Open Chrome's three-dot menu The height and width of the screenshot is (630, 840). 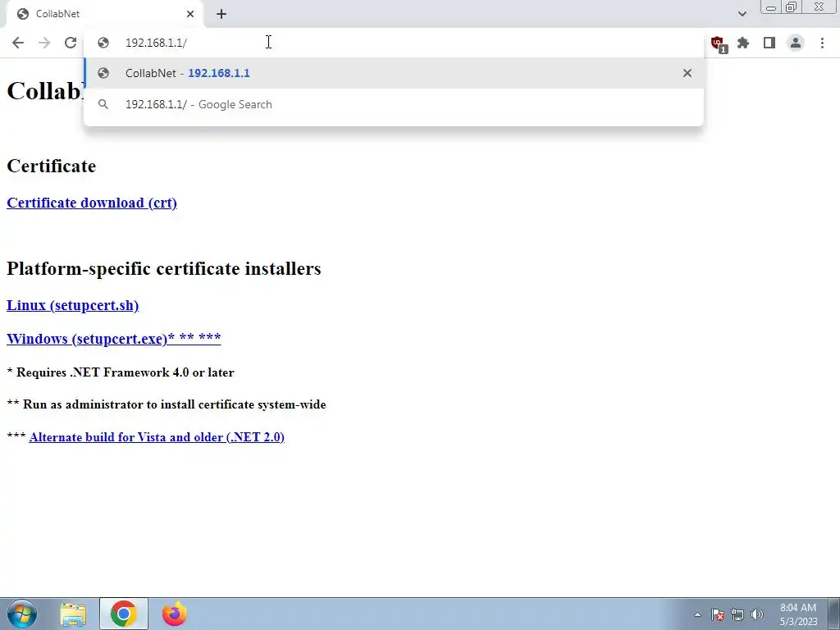pos(822,43)
